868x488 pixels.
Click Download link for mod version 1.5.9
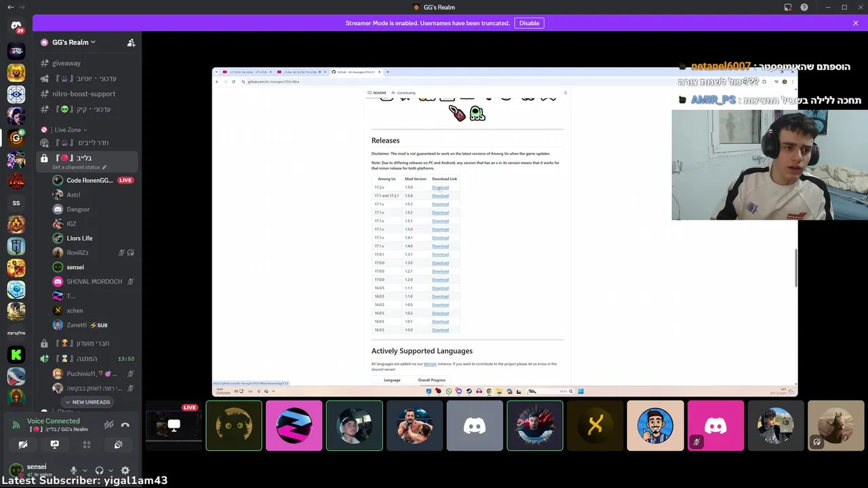pyautogui.click(x=440, y=187)
